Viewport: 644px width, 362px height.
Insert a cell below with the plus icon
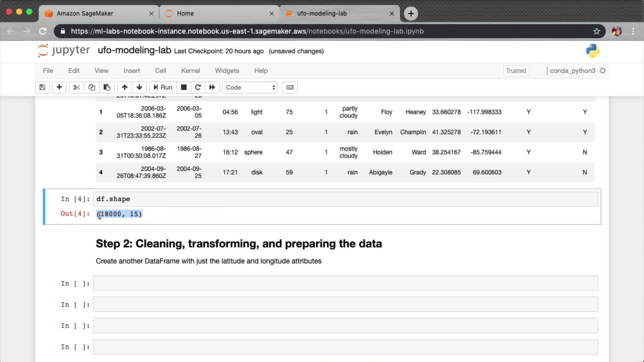click(59, 87)
